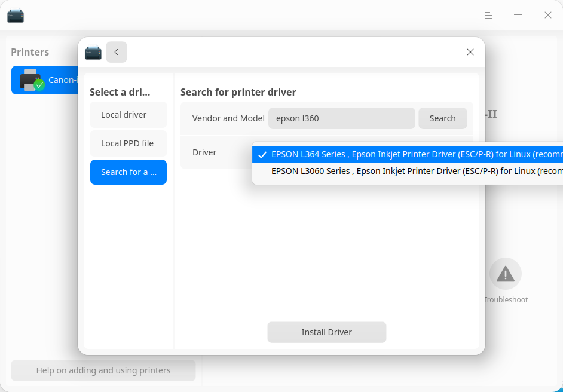Go back with the dialog's left-chevron button
Screen dimensions: 563x392
pyautogui.click(x=117, y=52)
